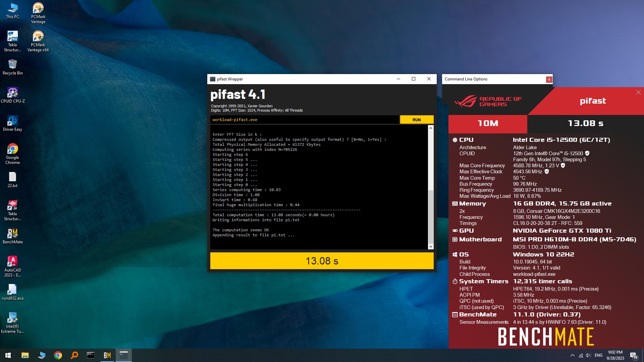The width and height of the screenshot is (644, 362).
Task: Select rundll32.exe desktop file
Action: [12, 292]
